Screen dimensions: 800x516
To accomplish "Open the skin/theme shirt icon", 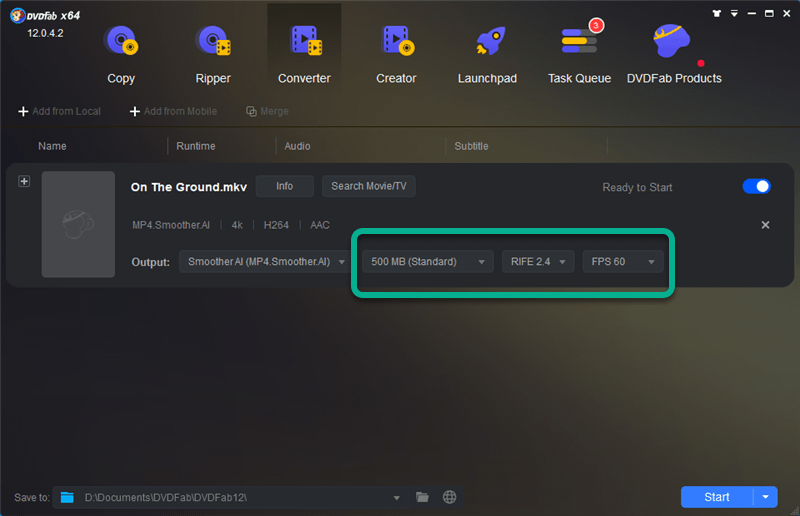I will pyautogui.click(x=717, y=14).
